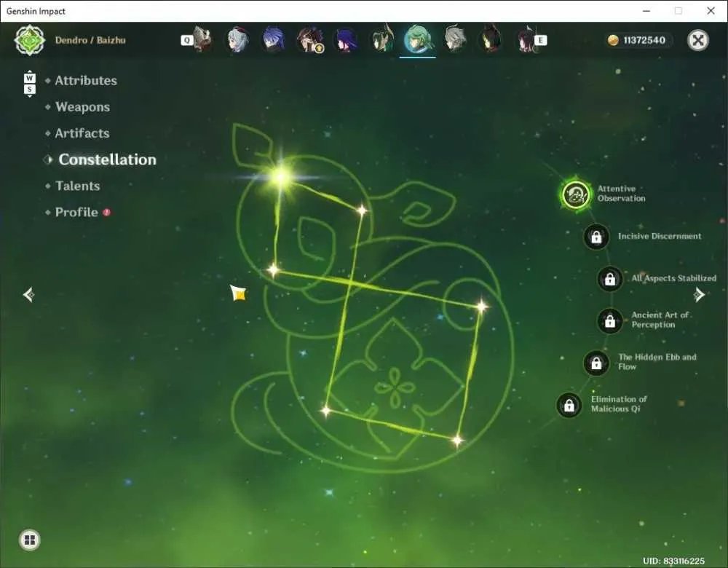728x568 pixels.
Task: Select the highlighted green-haired Baizhu avatar
Action: (418, 39)
